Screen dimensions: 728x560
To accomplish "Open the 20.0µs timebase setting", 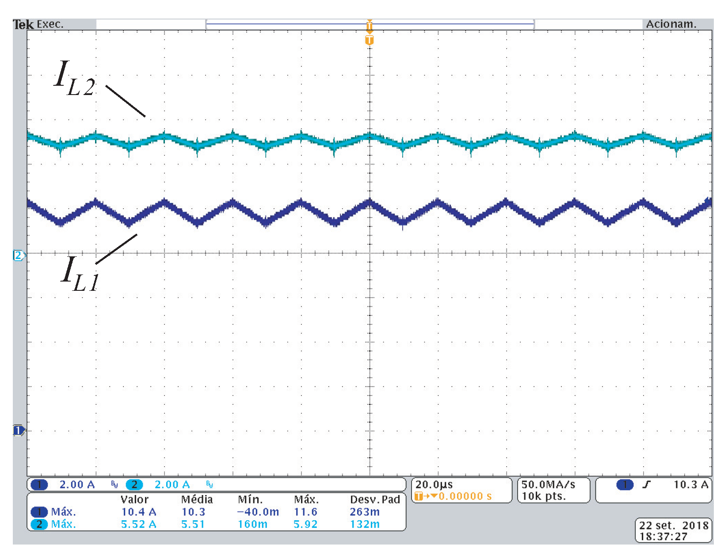I will pos(434,484).
